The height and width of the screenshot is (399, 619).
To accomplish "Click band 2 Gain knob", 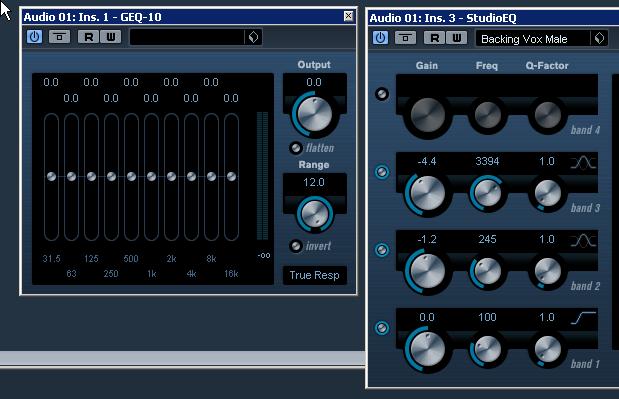I will (428, 271).
